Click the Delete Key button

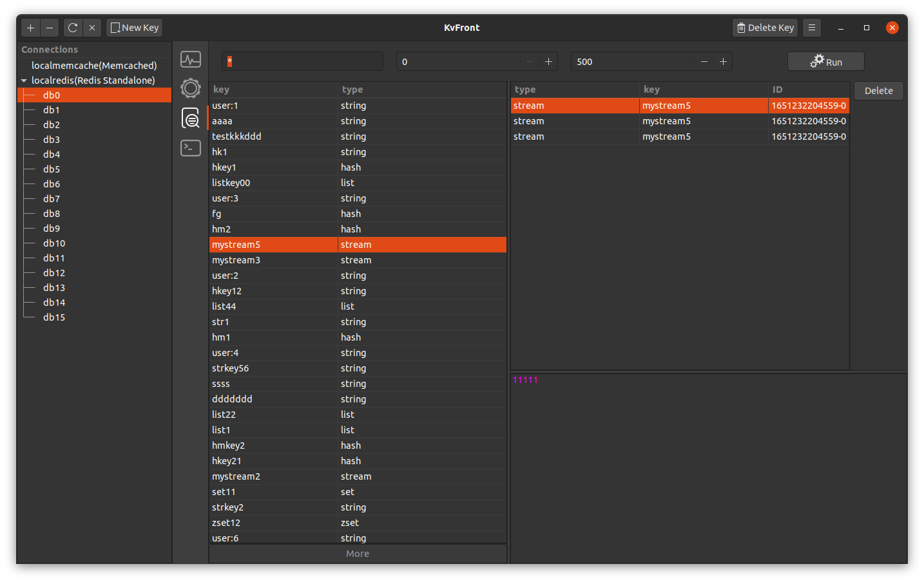(765, 28)
